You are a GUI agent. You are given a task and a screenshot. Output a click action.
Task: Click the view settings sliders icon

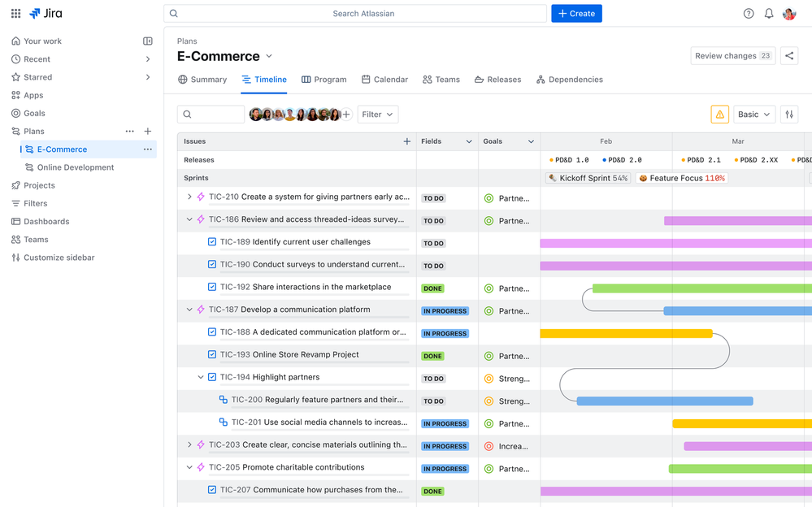788,114
